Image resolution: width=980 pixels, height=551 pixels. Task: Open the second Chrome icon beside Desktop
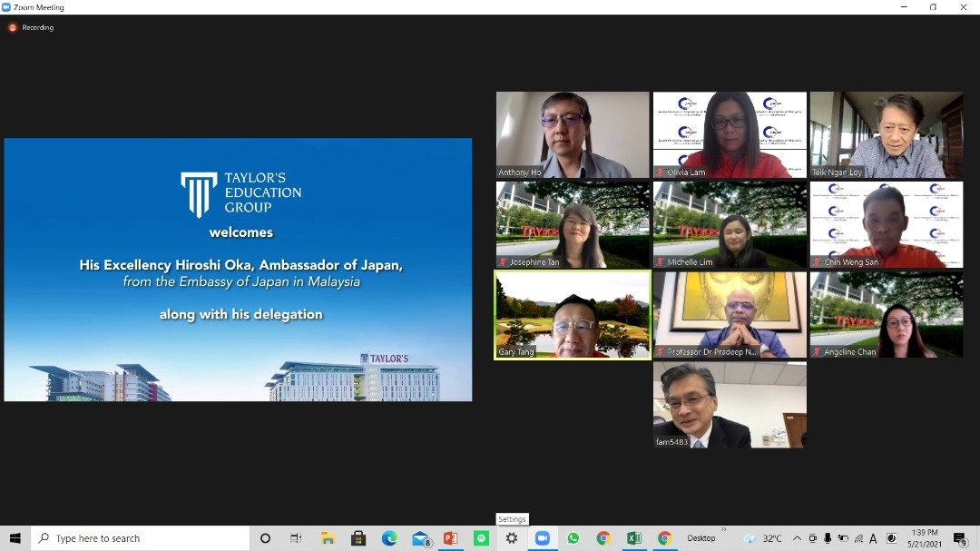[664, 538]
